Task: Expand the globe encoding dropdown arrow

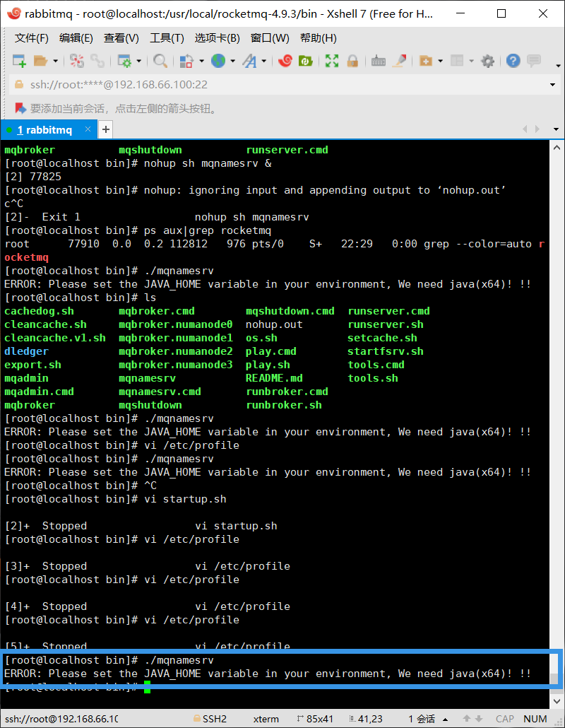Action: pos(232,61)
